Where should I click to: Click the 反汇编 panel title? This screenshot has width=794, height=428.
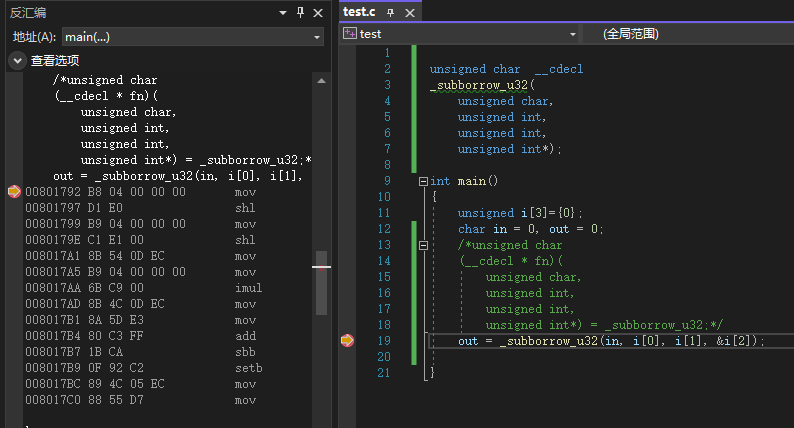pos(28,13)
